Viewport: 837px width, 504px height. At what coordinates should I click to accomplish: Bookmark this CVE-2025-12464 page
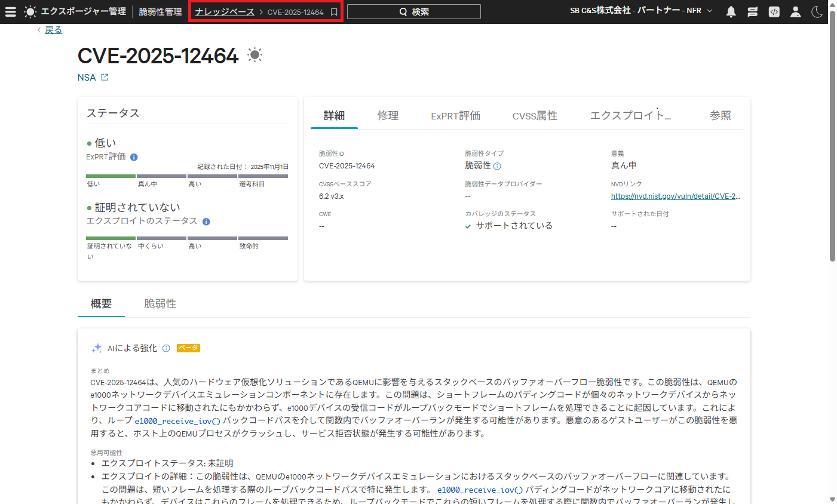click(x=334, y=12)
